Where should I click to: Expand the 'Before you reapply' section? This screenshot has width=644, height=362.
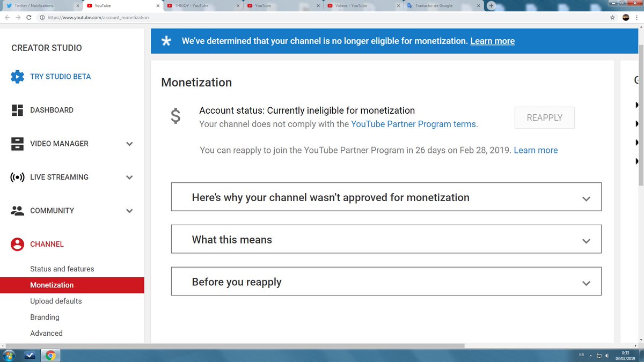pyautogui.click(x=386, y=282)
